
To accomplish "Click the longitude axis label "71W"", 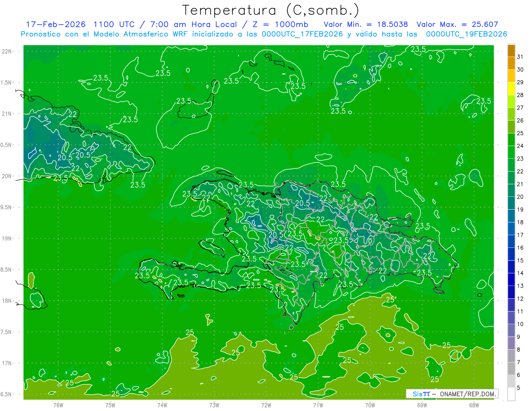I will click(318, 405).
